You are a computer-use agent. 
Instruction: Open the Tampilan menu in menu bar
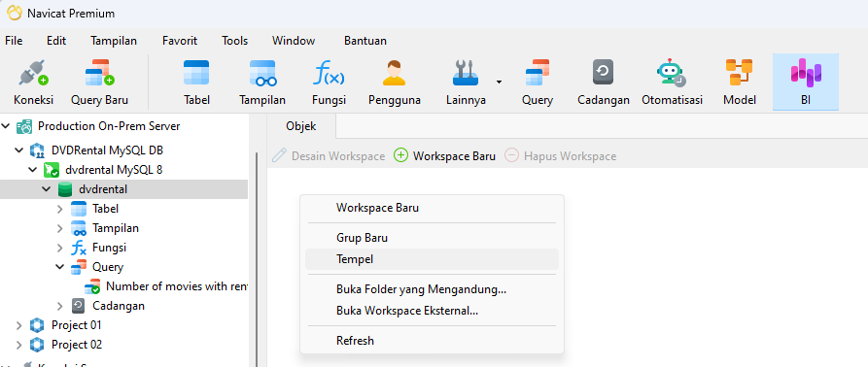pos(114,41)
